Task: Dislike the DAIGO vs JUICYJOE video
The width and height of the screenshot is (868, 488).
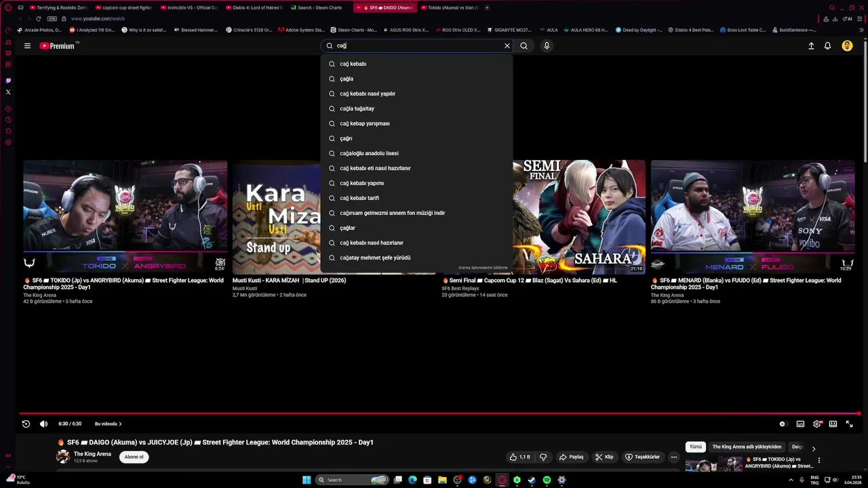Action: (x=542, y=457)
